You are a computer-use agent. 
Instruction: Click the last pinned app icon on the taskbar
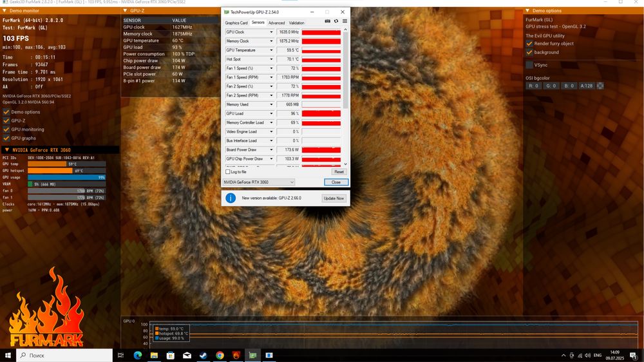coord(269,355)
